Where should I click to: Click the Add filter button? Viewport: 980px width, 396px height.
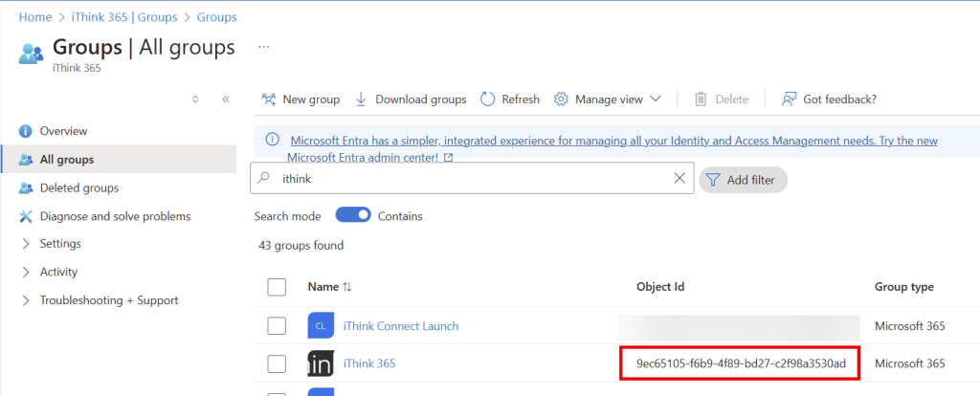(x=743, y=180)
